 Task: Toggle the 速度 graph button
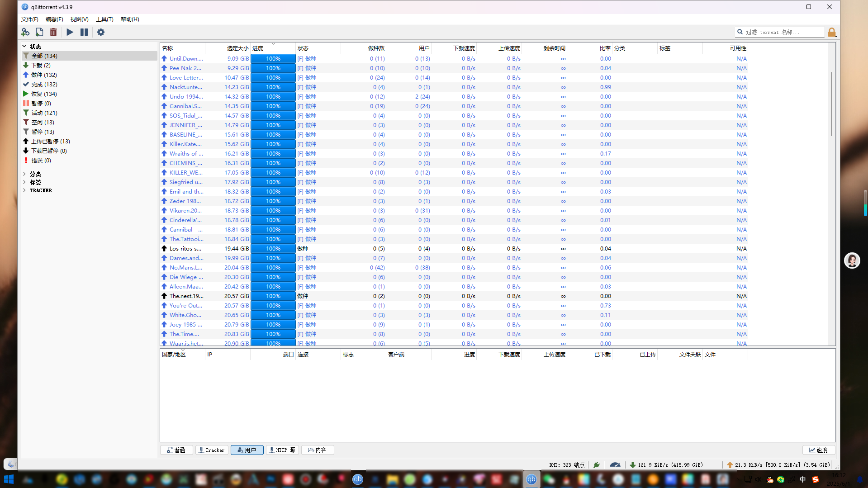pyautogui.click(x=819, y=450)
